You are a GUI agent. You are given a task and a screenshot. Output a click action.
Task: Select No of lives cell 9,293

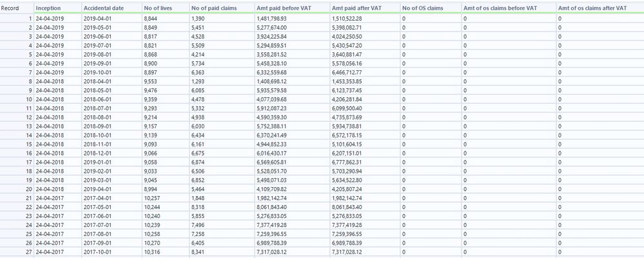click(x=150, y=108)
